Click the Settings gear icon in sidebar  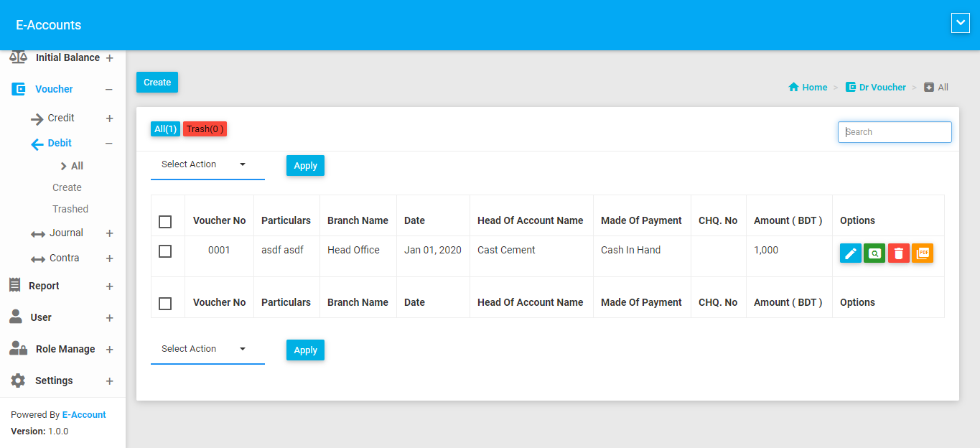pos(18,381)
